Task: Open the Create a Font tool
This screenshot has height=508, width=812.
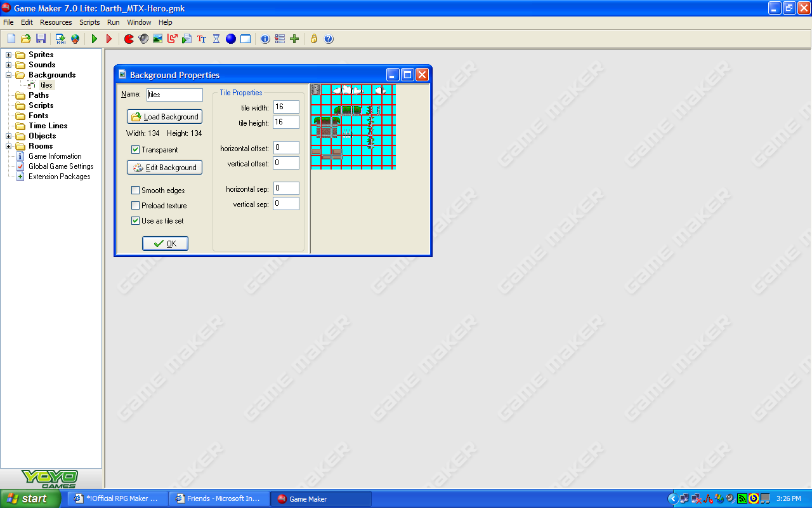Action: point(201,39)
